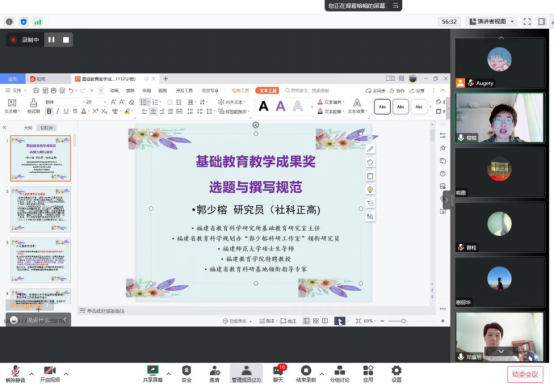Clear formatting eraser icon
Viewport: 554px width, 384px height.
(x=131, y=102)
